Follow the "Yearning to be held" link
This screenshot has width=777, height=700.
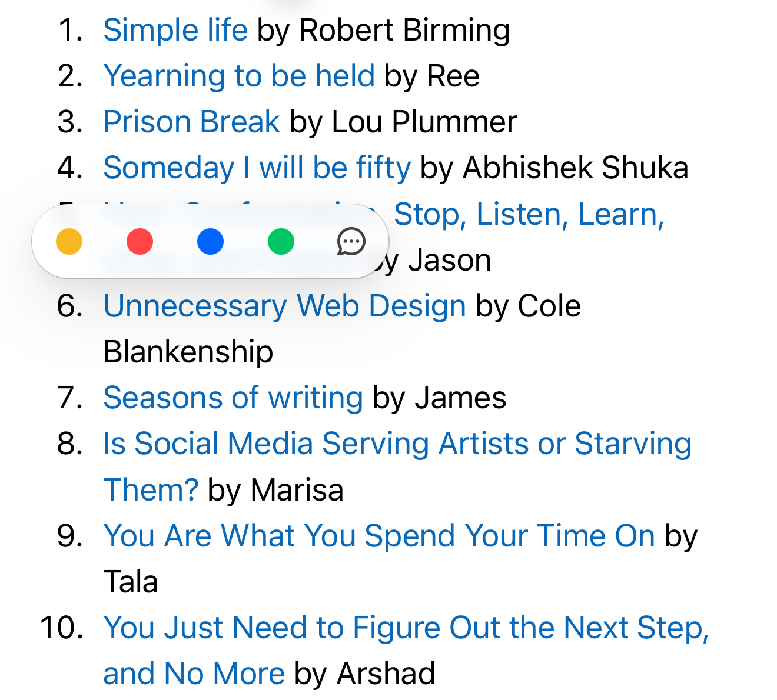239,76
